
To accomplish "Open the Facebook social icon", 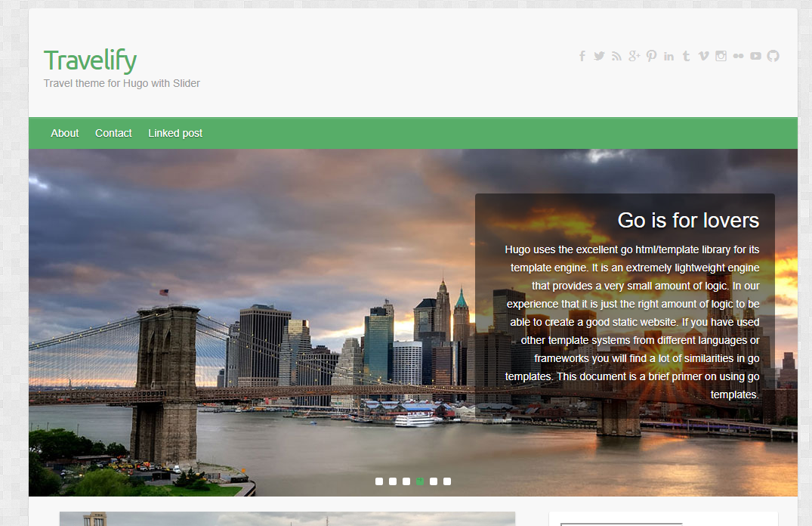I will point(582,56).
